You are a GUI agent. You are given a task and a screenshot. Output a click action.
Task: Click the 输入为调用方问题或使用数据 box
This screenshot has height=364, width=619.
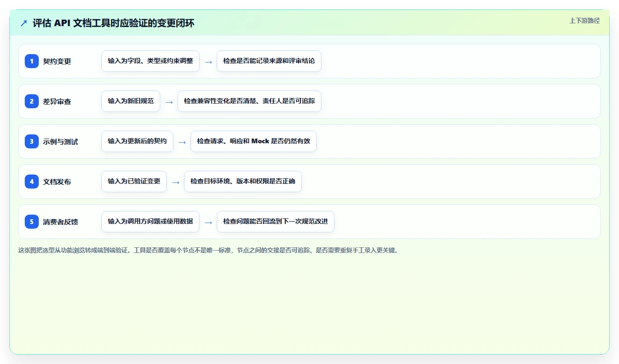150,222
